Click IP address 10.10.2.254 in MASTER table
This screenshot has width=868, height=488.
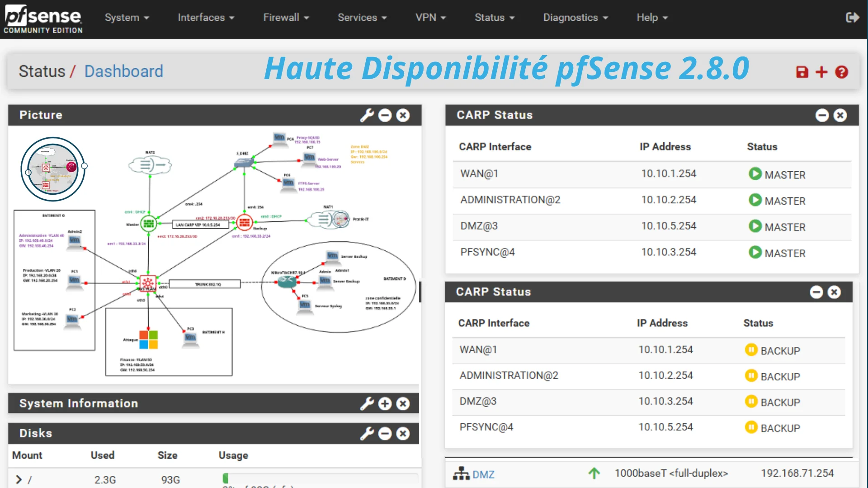pyautogui.click(x=669, y=200)
